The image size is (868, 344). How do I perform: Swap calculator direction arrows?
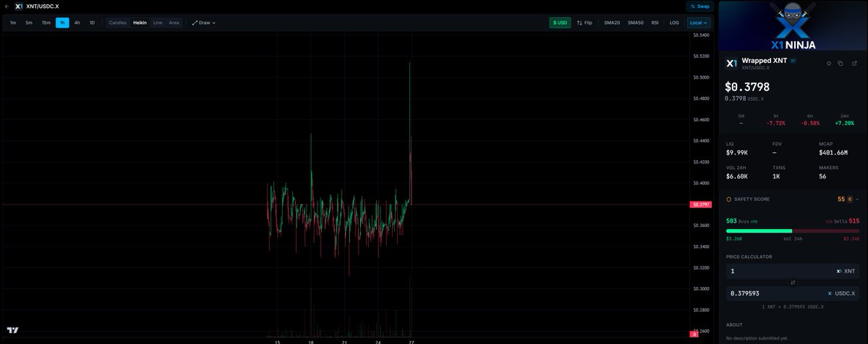[x=793, y=282]
